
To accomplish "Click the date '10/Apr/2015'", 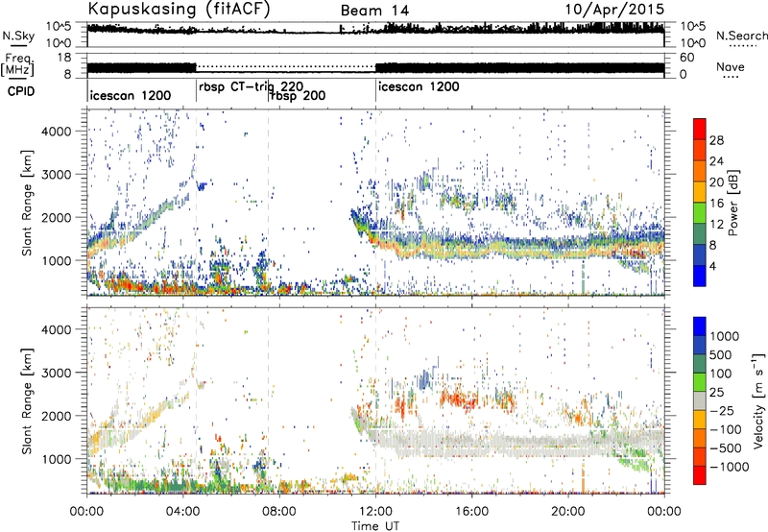I will pyautogui.click(x=615, y=10).
